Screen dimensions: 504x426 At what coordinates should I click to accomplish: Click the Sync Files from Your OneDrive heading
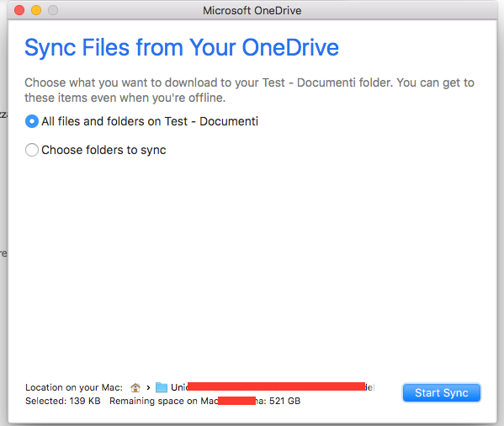point(182,48)
